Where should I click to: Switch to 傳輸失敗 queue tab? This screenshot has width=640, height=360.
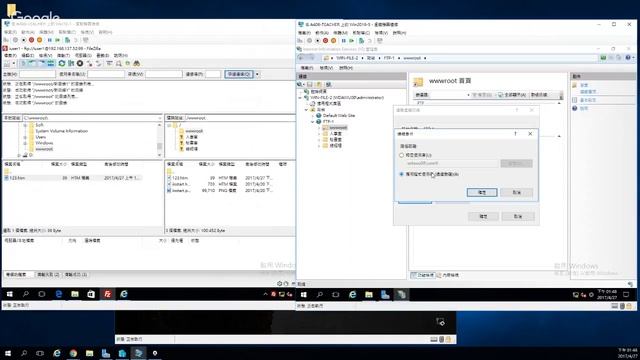[48, 275]
